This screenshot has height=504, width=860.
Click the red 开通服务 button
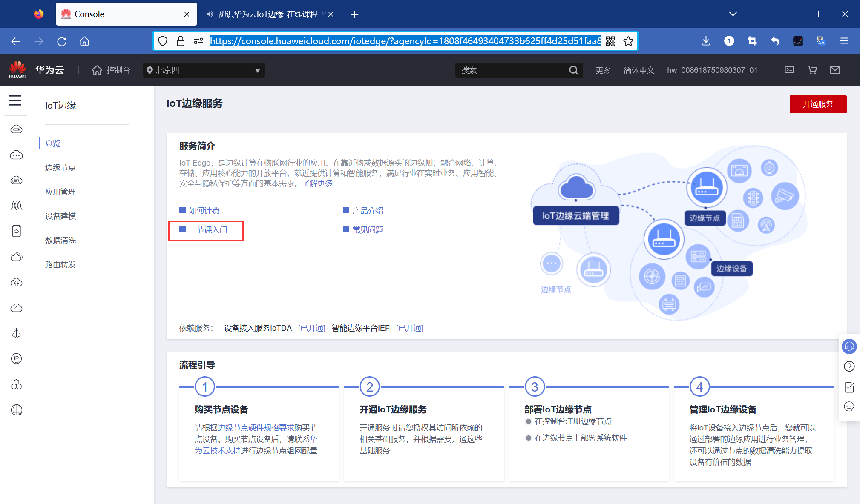pos(817,104)
